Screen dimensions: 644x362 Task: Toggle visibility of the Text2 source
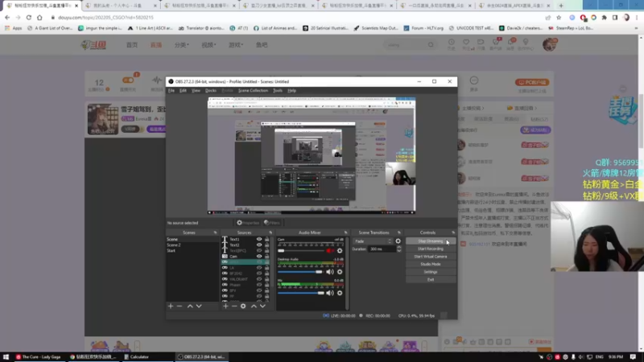(x=259, y=245)
